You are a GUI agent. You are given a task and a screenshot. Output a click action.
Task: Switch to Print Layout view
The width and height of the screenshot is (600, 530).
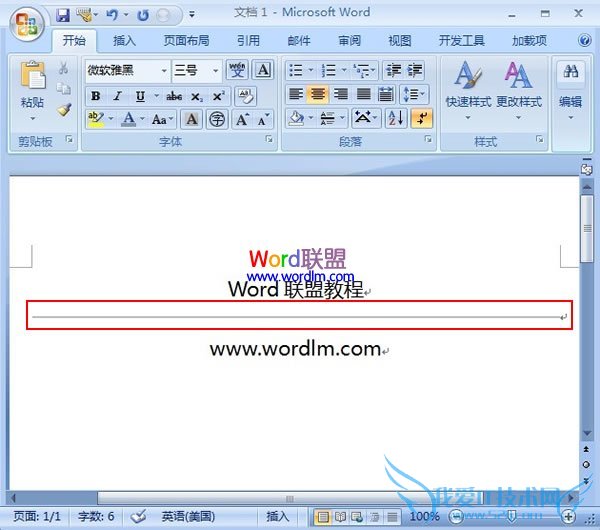(323, 517)
